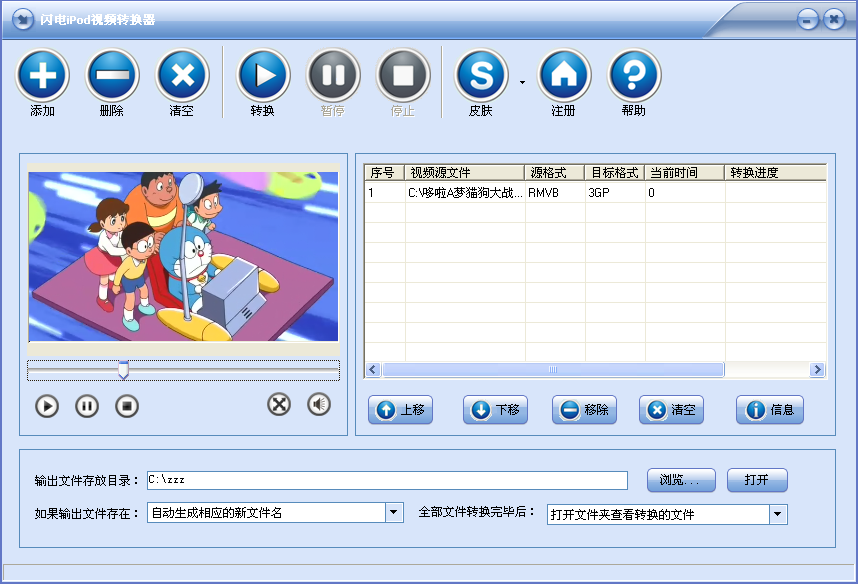Play the preview video
Image resolution: width=858 pixels, height=584 pixels.
[47, 406]
